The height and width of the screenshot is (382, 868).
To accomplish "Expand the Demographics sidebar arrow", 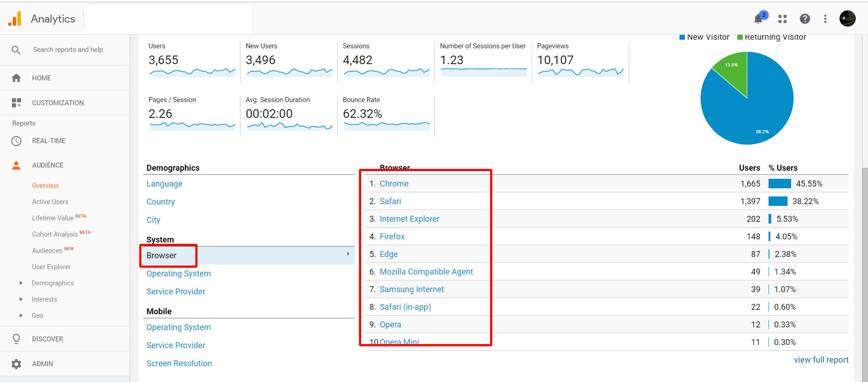I will [21, 283].
